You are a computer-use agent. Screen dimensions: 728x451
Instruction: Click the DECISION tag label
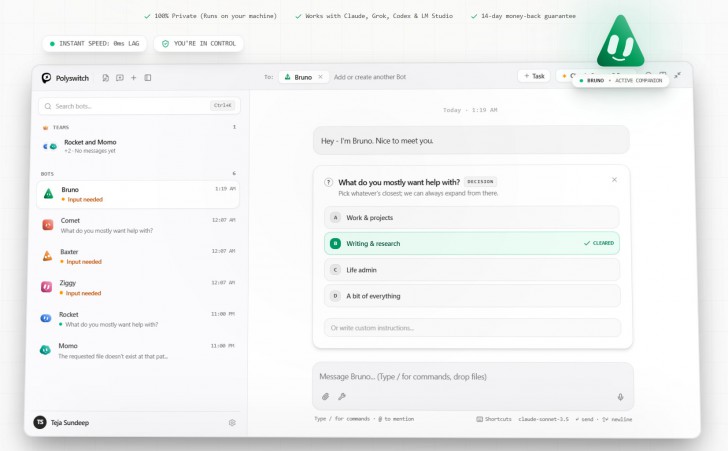point(480,182)
